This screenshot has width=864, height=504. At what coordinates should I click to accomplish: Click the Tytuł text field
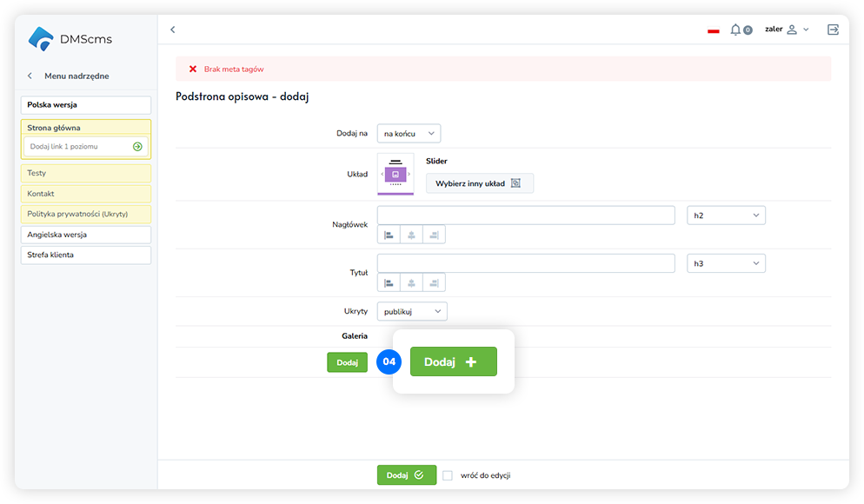[526, 263]
